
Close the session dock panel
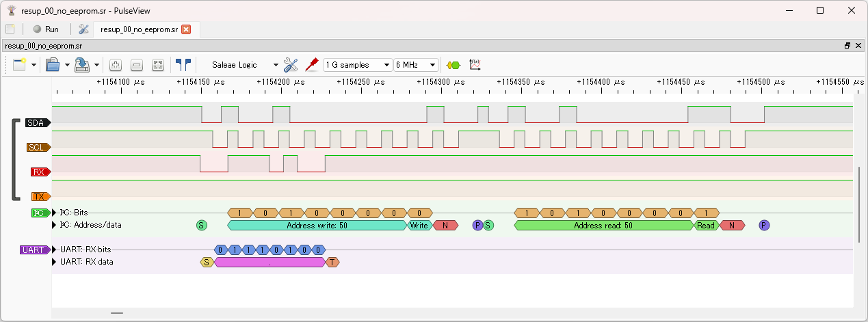pyautogui.click(x=858, y=46)
